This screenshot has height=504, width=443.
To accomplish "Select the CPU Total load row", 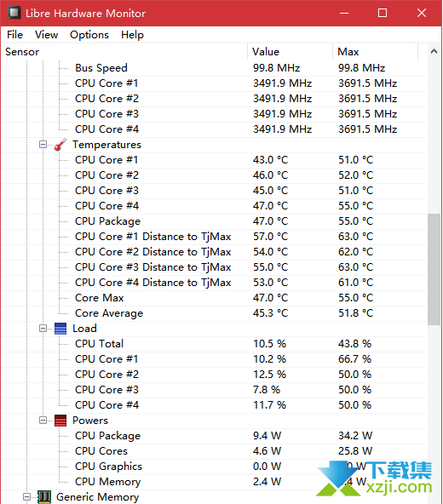I will tap(215, 344).
